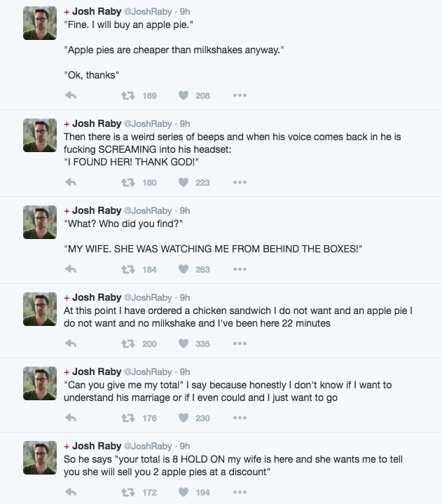Open Josh Raby's avatar on the '2 apple pies' tweet
Screen dimensions: 442x504
[40, 458]
